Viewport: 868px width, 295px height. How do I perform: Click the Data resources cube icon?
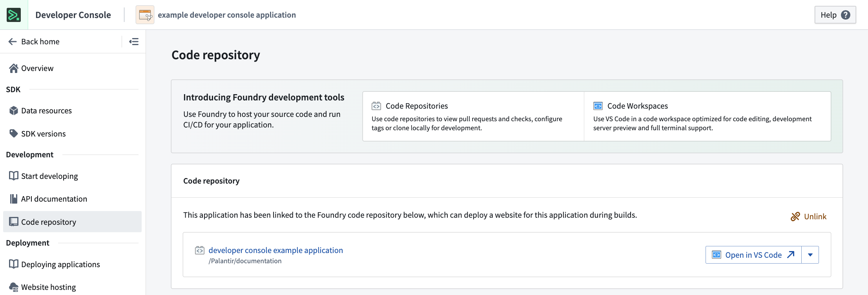tap(14, 111)
